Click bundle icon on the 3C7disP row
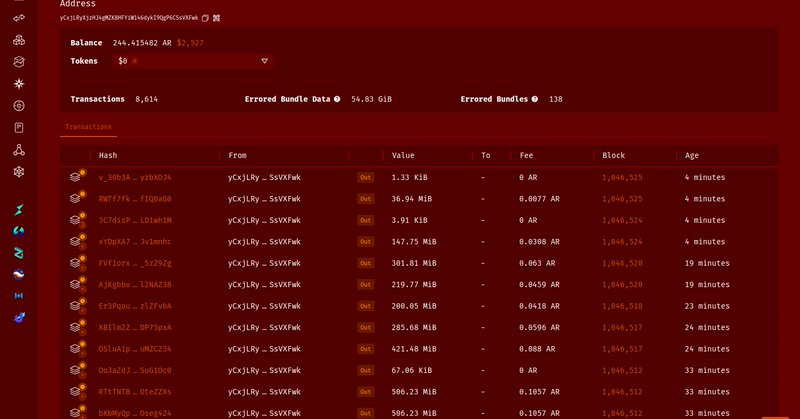This screenshot has height=419, width=800. coord(77,219)
